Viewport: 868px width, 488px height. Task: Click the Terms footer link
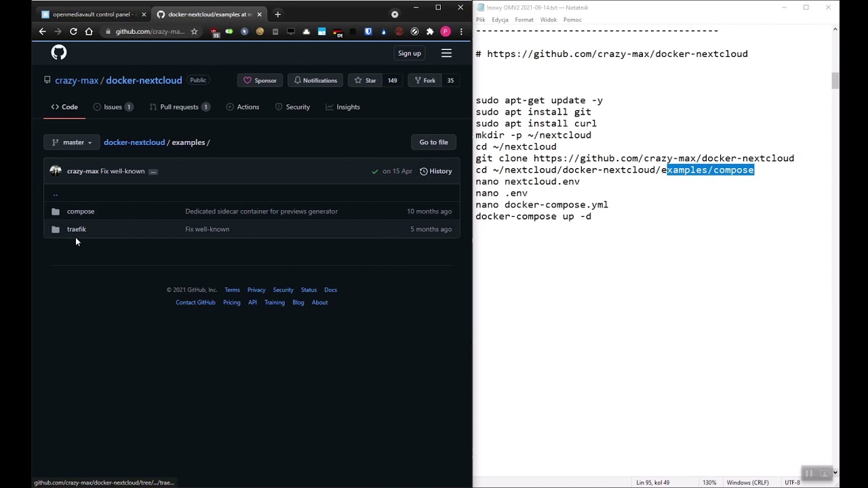tap(232, 290)
